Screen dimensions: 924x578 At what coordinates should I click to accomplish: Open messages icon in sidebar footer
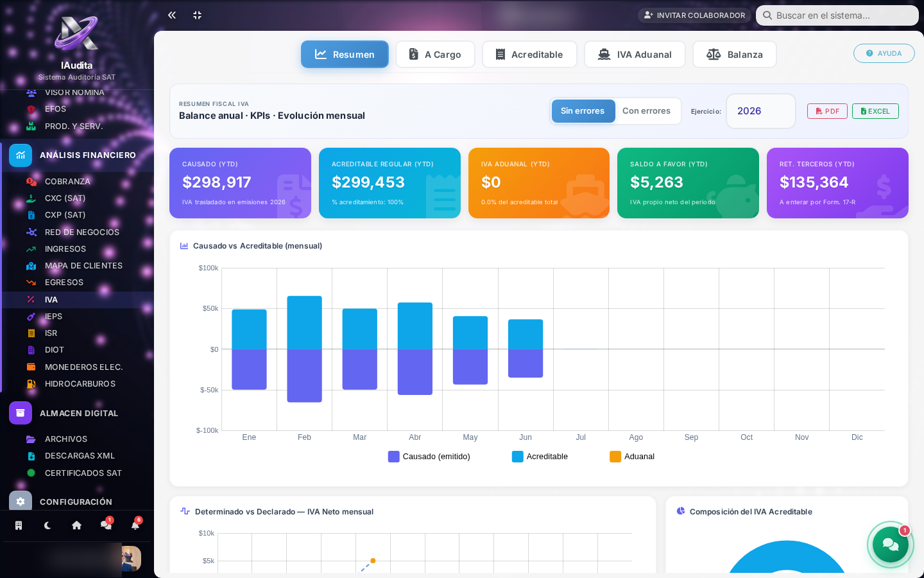pos(106,525)
